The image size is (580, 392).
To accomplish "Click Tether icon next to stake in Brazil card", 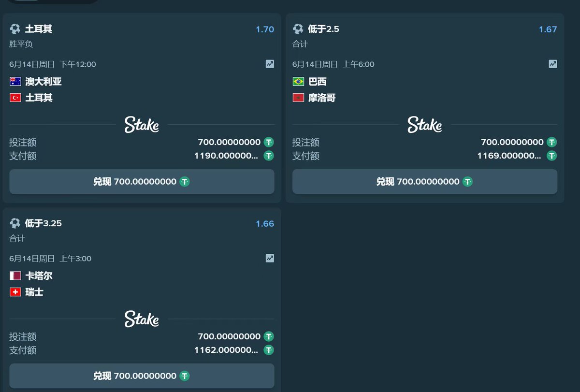I will click(x=551, y=142).
